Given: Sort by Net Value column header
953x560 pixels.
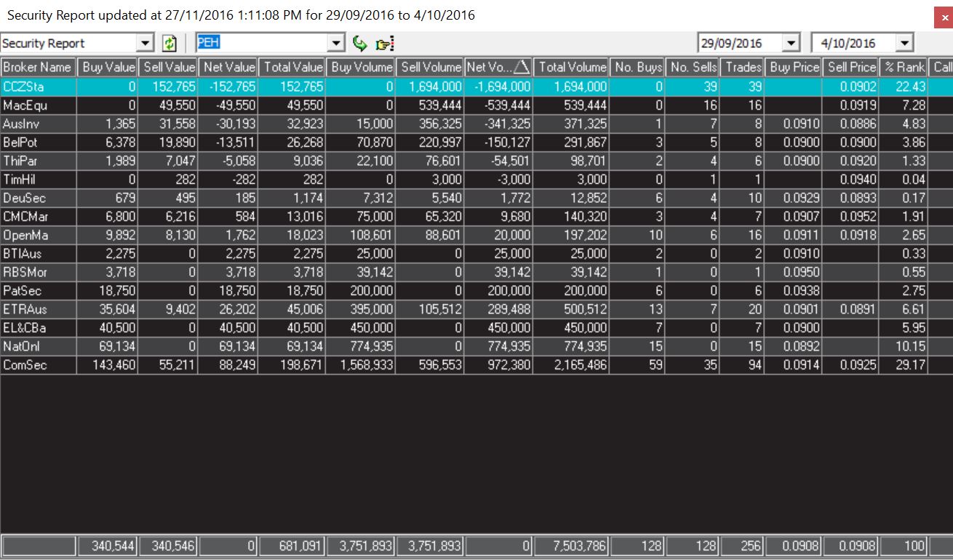Looking at the screenshot, I should tap(228, 67).
